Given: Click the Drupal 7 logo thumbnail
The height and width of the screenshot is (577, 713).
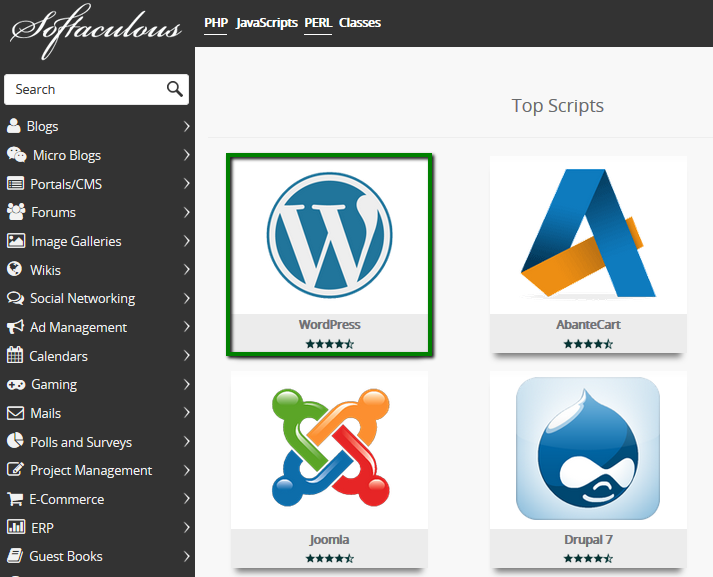Looking at the screenshot, I should point(588,448).
